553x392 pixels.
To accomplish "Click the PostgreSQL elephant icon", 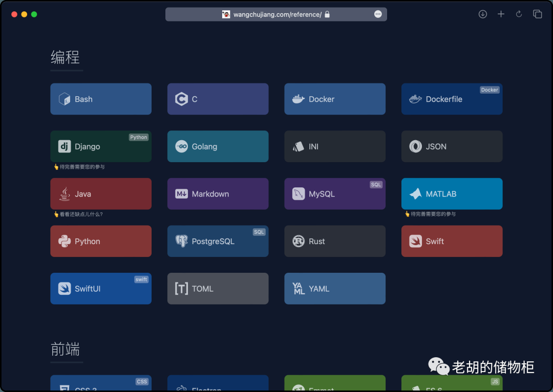I will [182, 241].
